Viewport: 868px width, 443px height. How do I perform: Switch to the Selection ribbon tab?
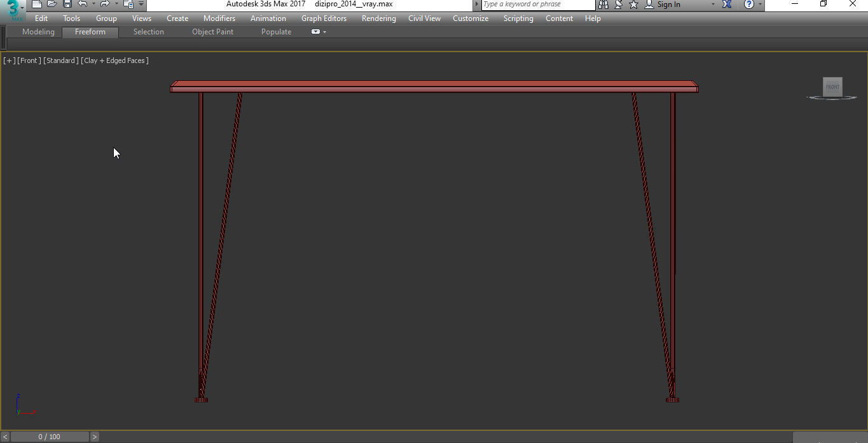[x=149, y=32]
